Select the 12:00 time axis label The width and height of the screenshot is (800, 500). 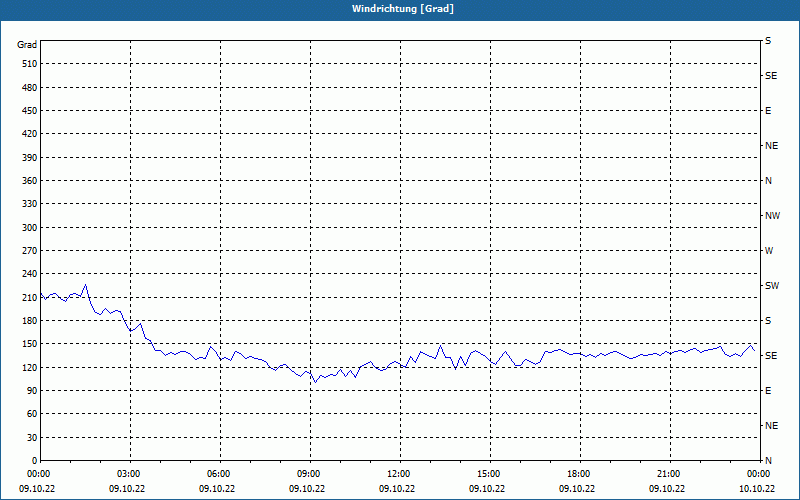(x=397, y=474)
